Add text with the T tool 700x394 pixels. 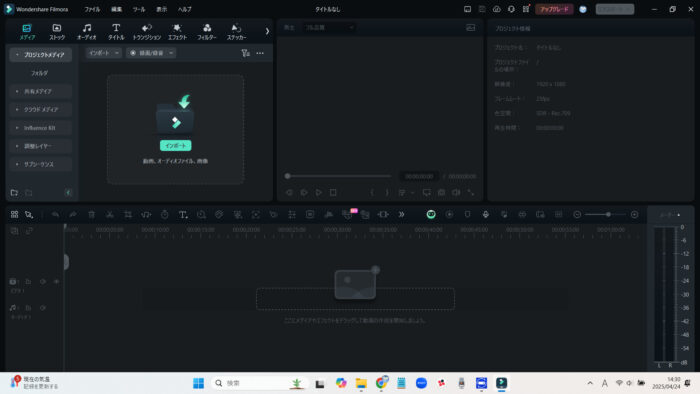click(x=183, y=215)
